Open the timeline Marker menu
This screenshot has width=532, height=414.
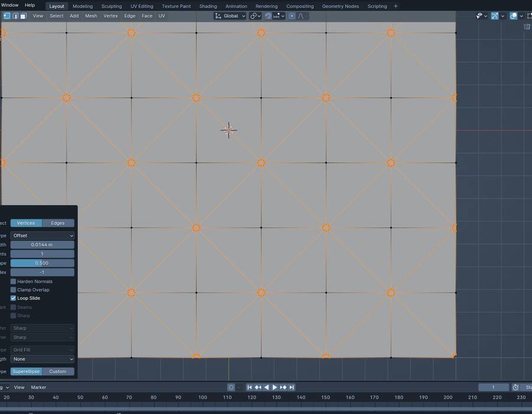tap(38, 387)
